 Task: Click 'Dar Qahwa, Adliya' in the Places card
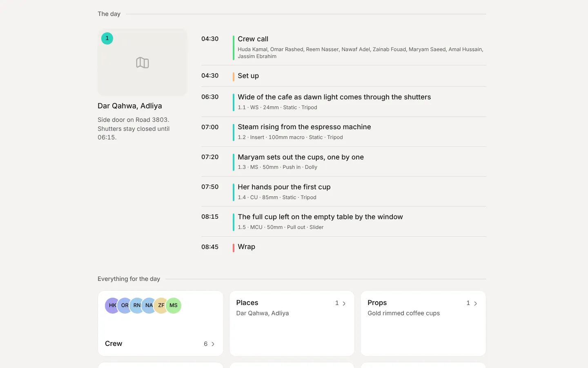[263, 313]
